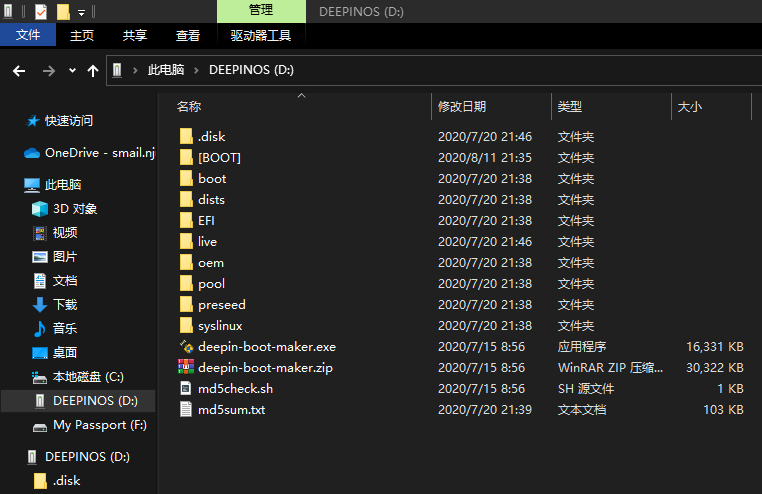Click the deepin-boot-maker.exe application icon

[x=186, y=347]
